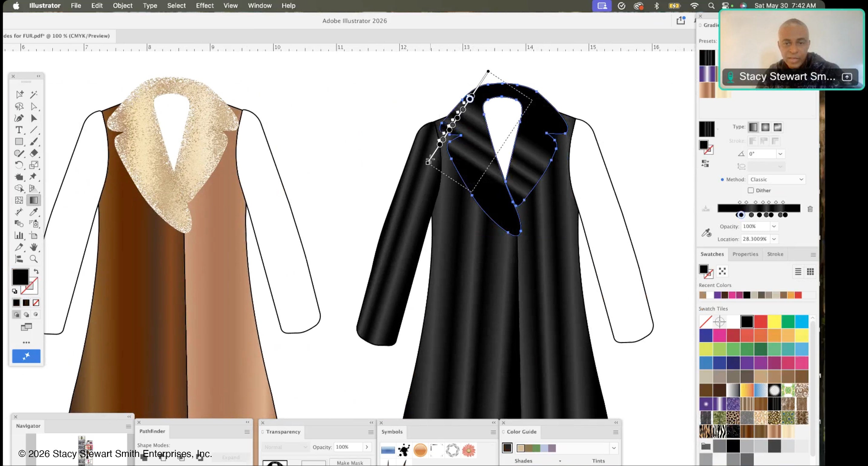
Task: Set Draw Behind mode
Action: (x=26, y=314)
